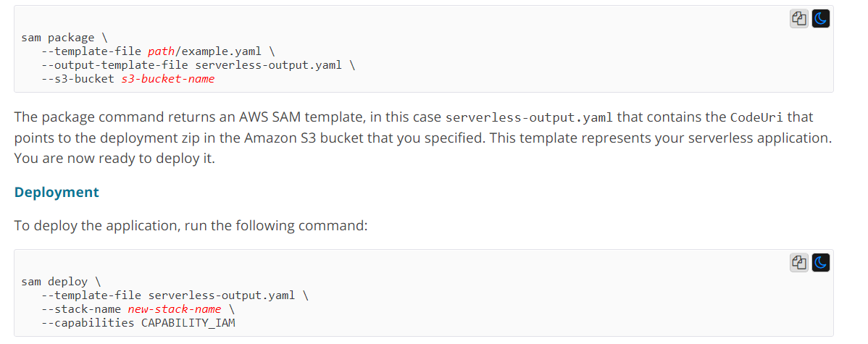Click 'To deploy the application' sentence
The image size is (868, 344).
(191, 226)
